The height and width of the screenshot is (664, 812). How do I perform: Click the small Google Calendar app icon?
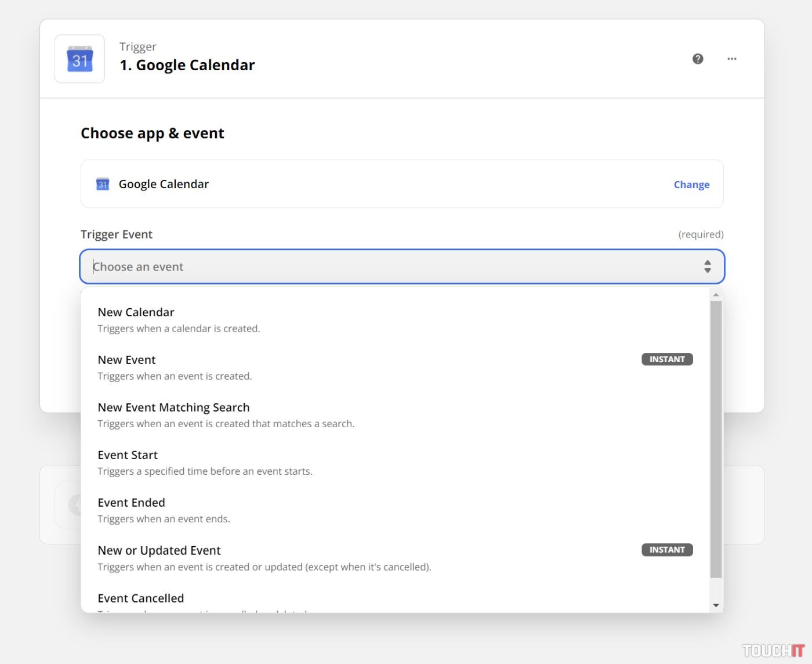(103, 184)
